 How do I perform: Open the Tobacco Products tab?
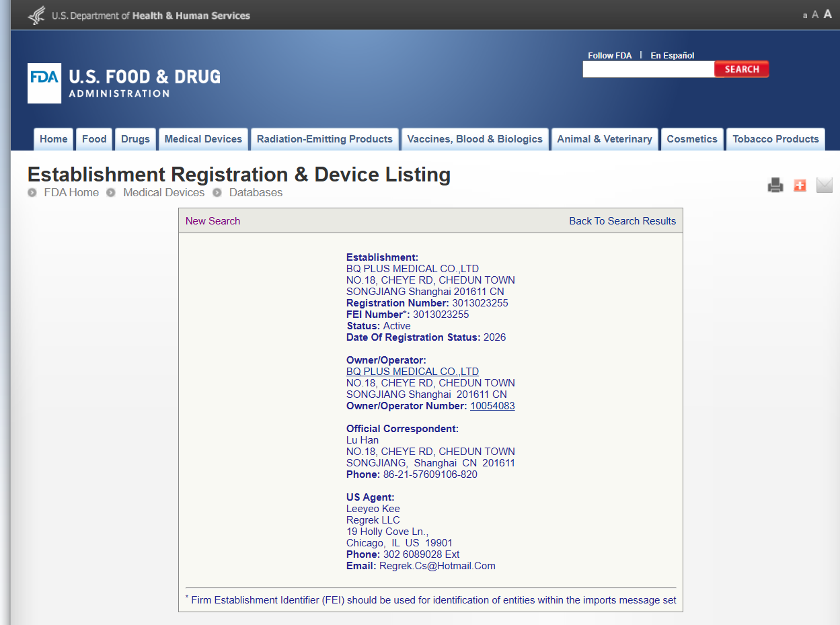775,139
